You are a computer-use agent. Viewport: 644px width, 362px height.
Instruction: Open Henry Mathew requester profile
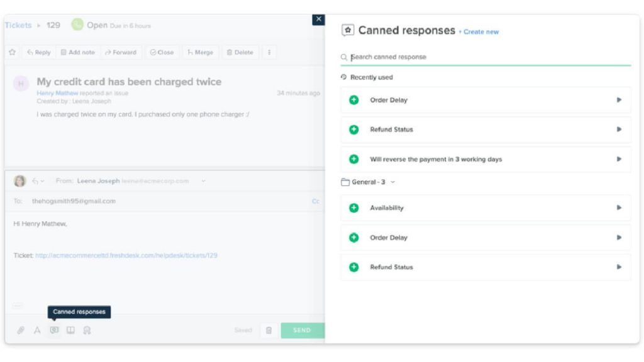57,93
